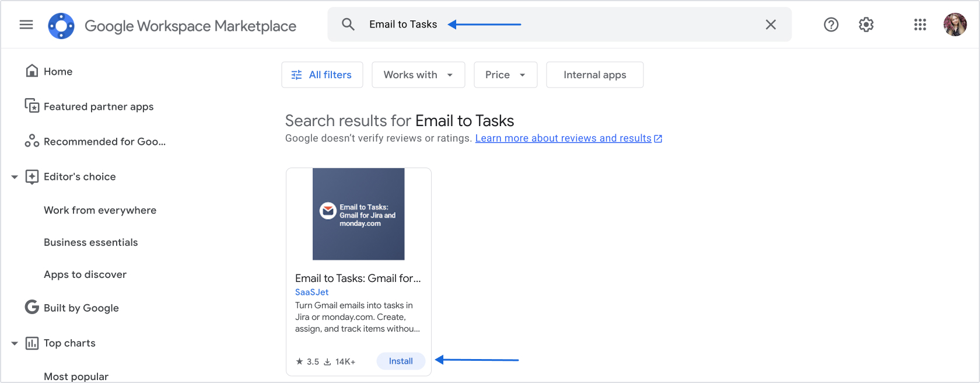The image size is (980, 383).
Task: Click the user profile avatar
Action: [955, 25]
